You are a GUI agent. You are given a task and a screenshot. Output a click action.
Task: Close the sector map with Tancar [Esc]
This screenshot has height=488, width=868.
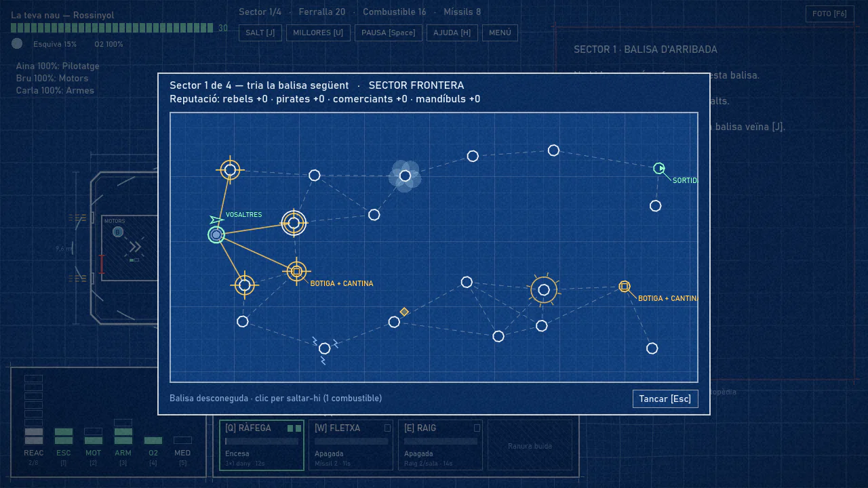pyautogui.click(x=665, y=399)
